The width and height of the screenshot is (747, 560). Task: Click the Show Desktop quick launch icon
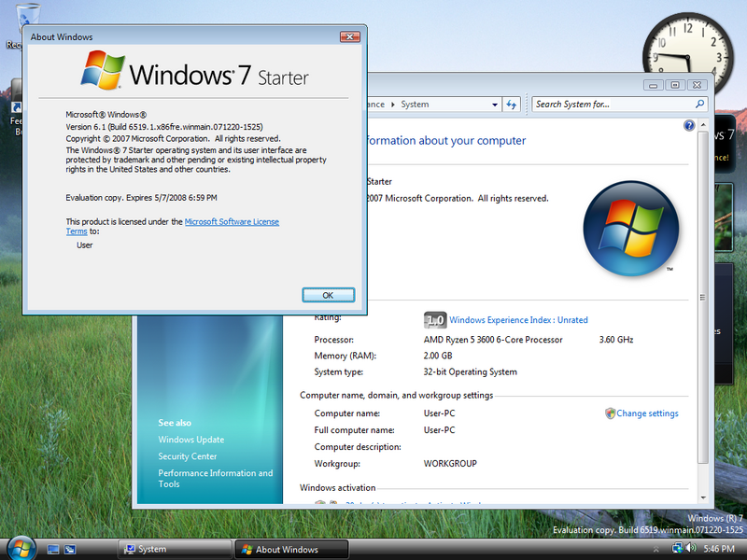coord(53,550)
